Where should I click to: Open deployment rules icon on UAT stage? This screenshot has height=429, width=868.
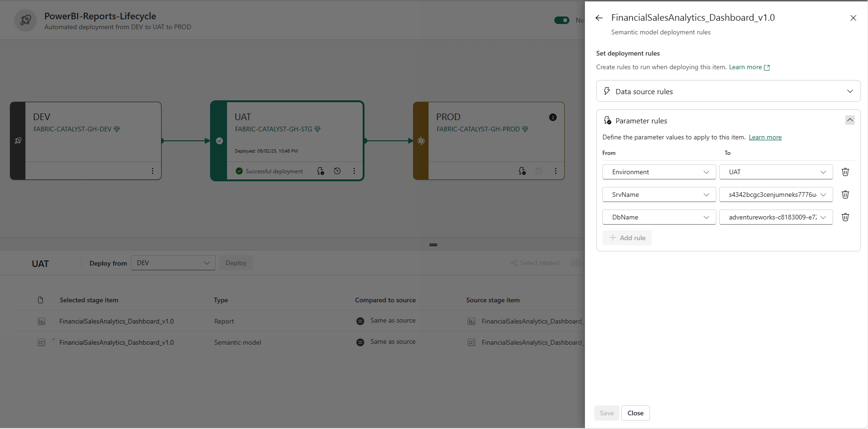tap(321, 171)
